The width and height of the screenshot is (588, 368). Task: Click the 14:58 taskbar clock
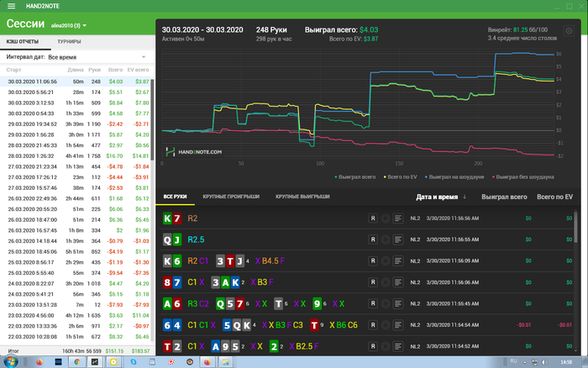(x=566, y=362)
